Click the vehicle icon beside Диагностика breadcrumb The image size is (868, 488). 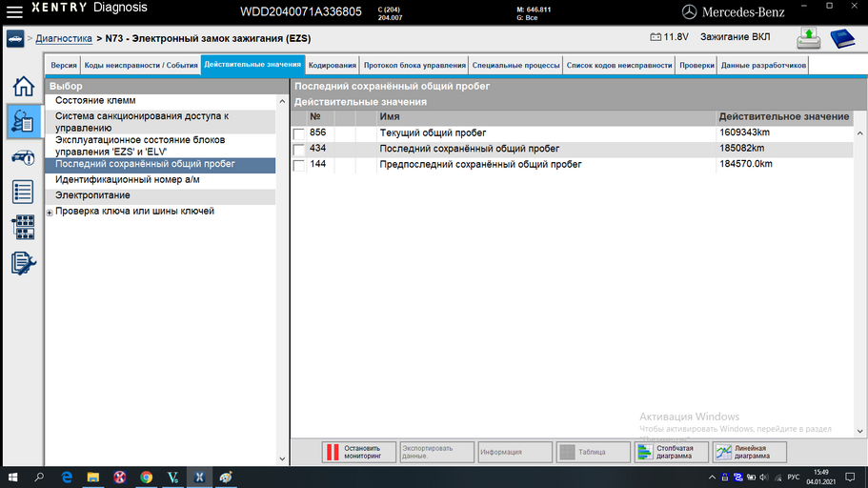[15, 39]
